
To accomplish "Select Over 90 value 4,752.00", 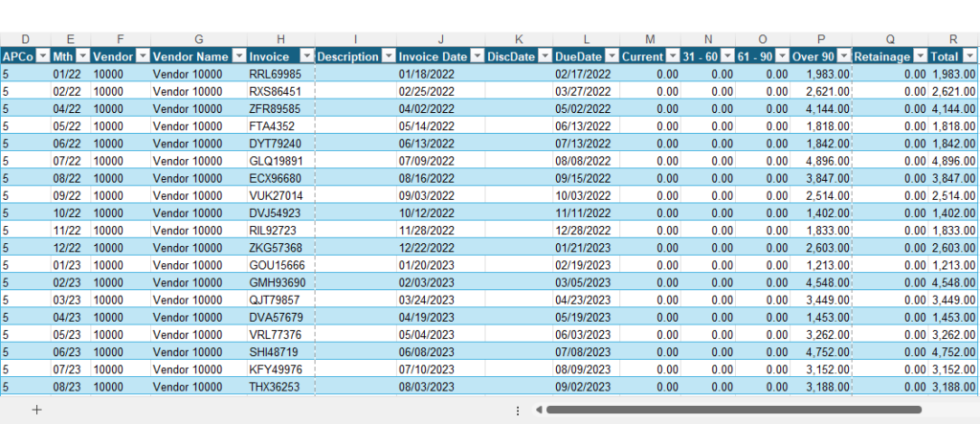I will 821,352.
